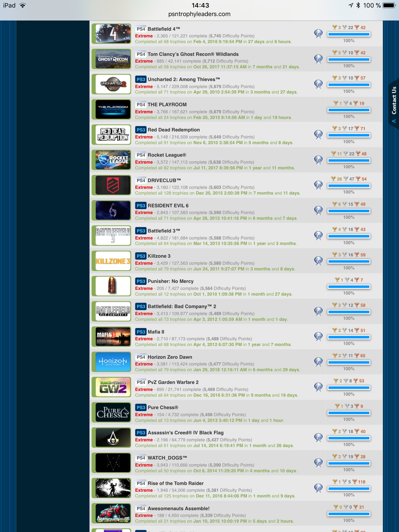Click the Assassin's Creed IV Black Flag thumbnail
This screenshot has height=532, width=399.
click(113, 438)
